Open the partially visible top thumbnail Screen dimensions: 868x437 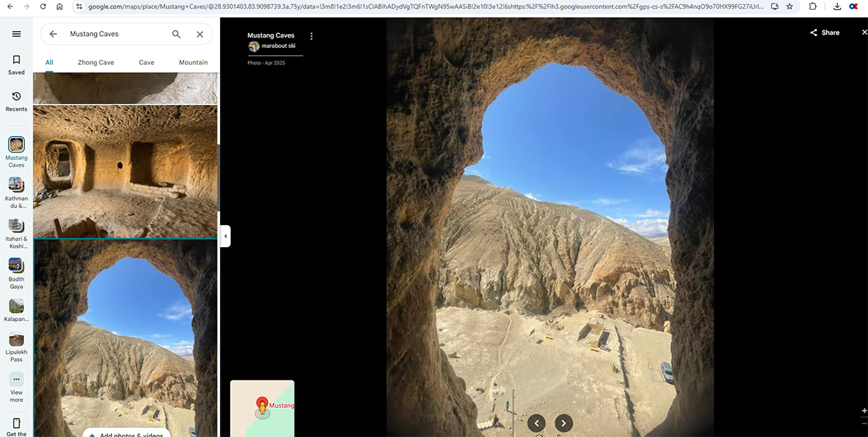(126, 88)
